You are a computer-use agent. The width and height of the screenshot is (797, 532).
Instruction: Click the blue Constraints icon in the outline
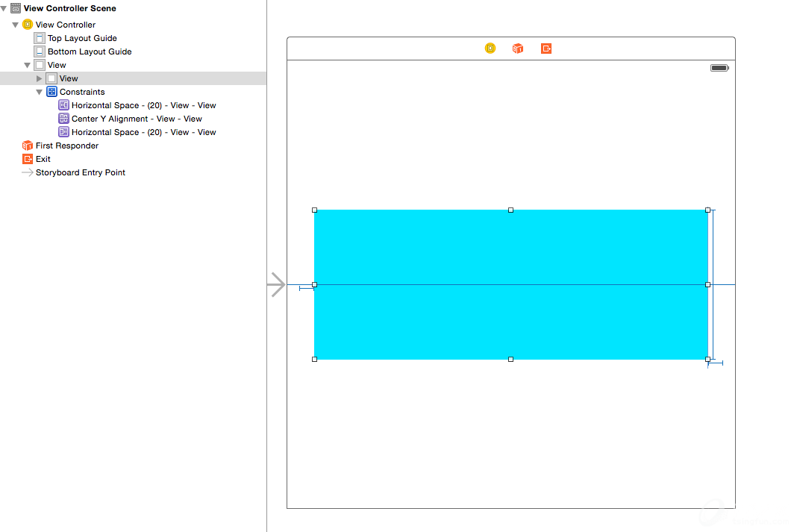[51, 92]
